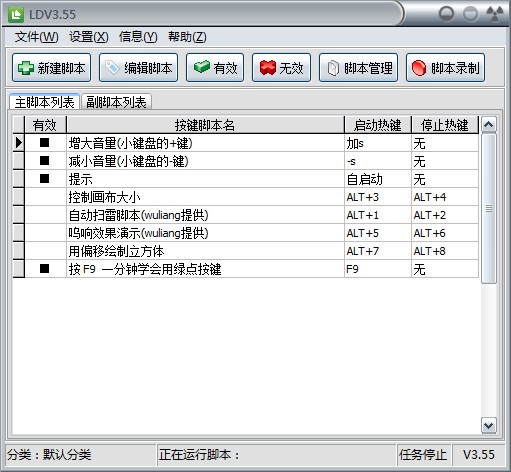This screenshot has height=472, width=511.
Task: Select row marker for 控制画布大小
Action: point(19,197)
